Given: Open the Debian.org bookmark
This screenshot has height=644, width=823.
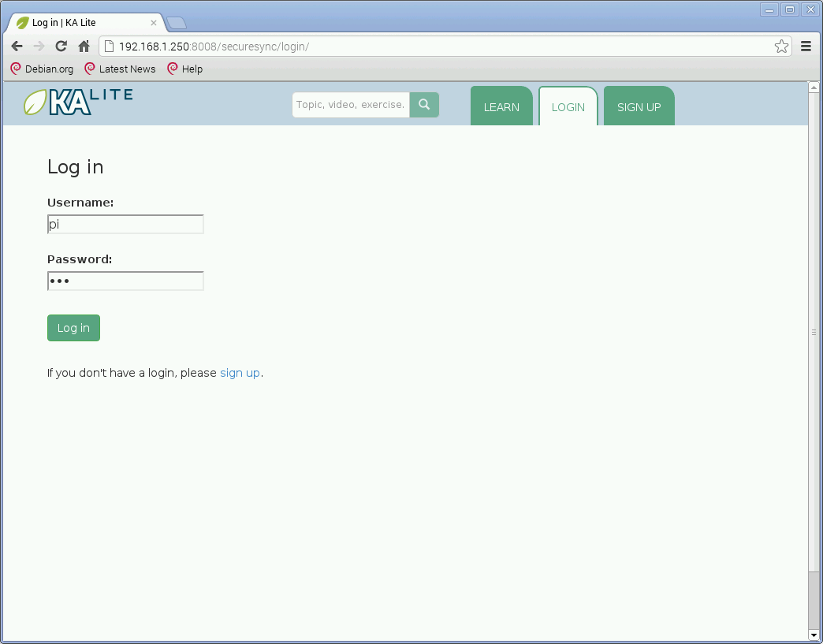Looking at the screenshot, I should coord(42,69).
